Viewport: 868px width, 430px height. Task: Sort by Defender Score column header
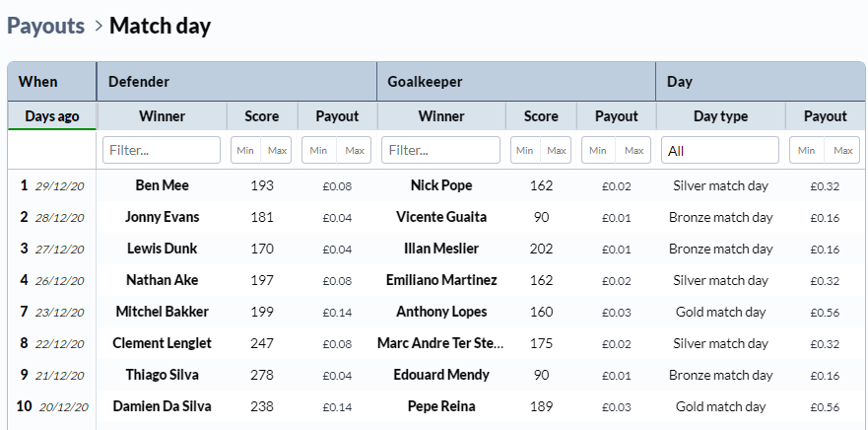click(x=262, y=115)
